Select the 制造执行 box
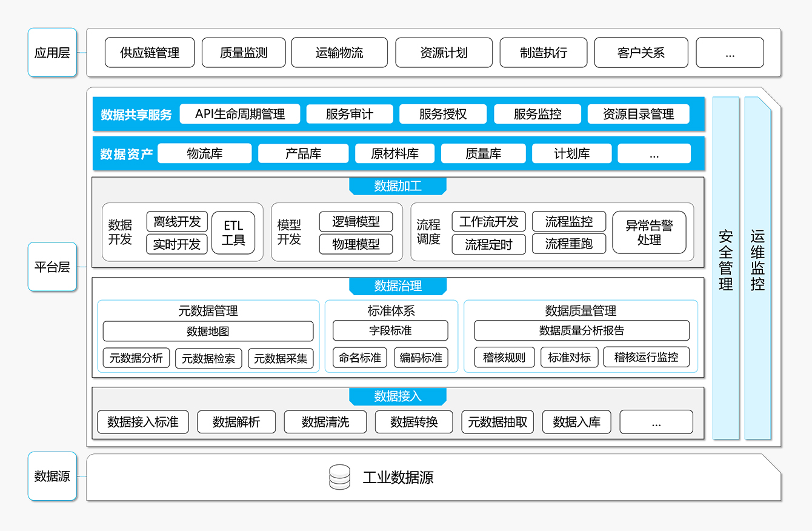Image resolution: width=812 pixels, height=531 pixels. [x=543, y=53]
